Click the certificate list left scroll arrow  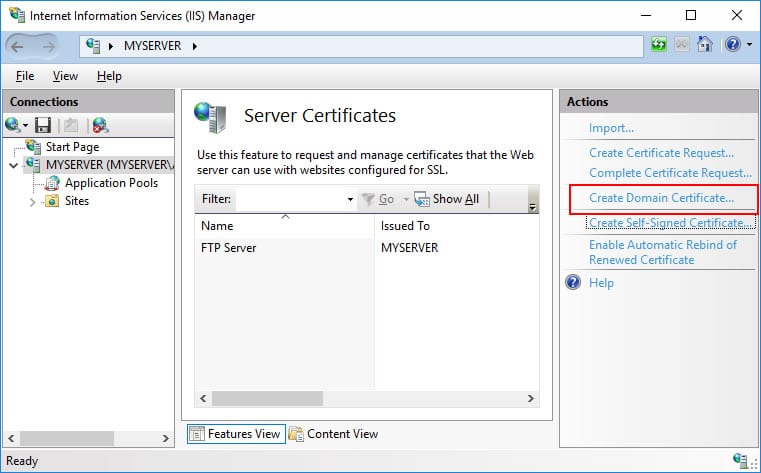point(203,398)
